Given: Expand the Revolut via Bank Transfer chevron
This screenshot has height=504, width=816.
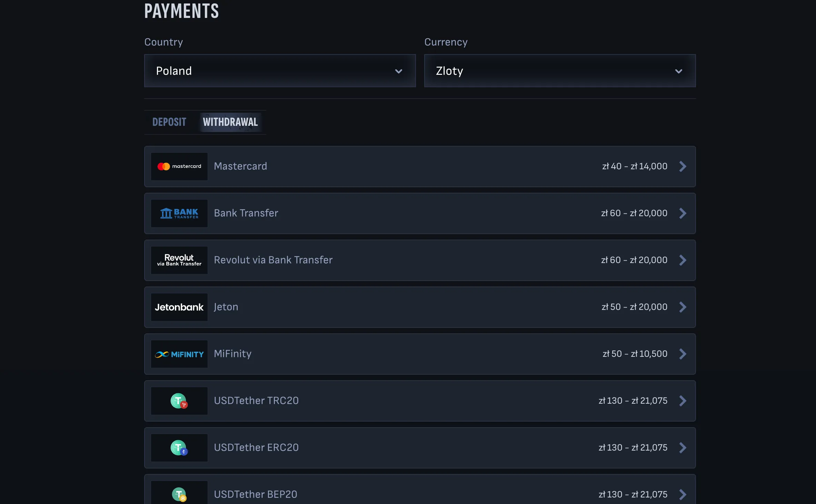Looking at the screenshot, I should [683, 260].
